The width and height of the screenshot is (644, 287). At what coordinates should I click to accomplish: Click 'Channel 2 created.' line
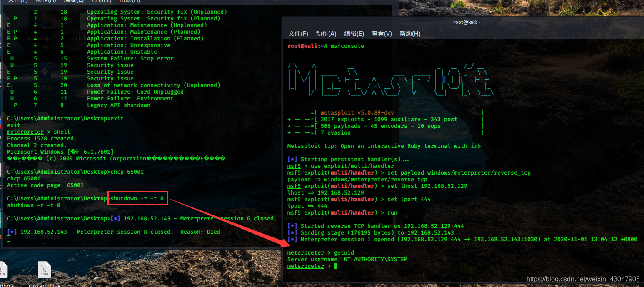pyautogui.click(x=37, y=145)
